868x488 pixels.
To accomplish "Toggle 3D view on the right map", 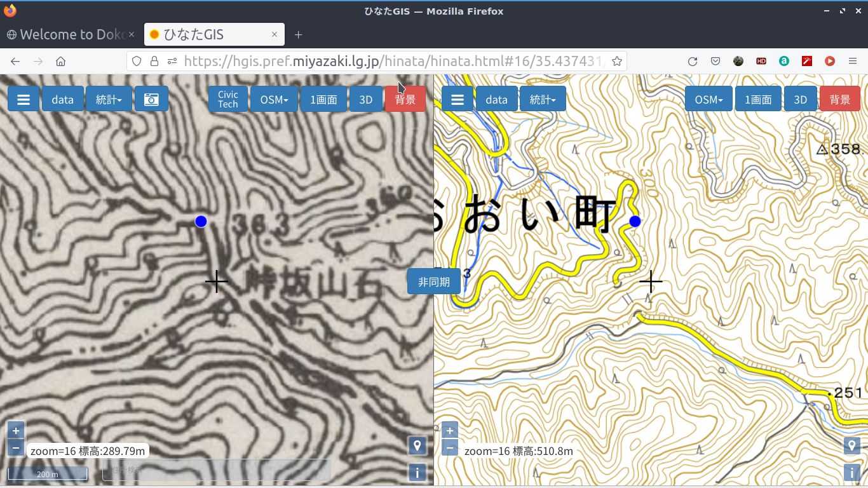I will [x=800, y=100].
